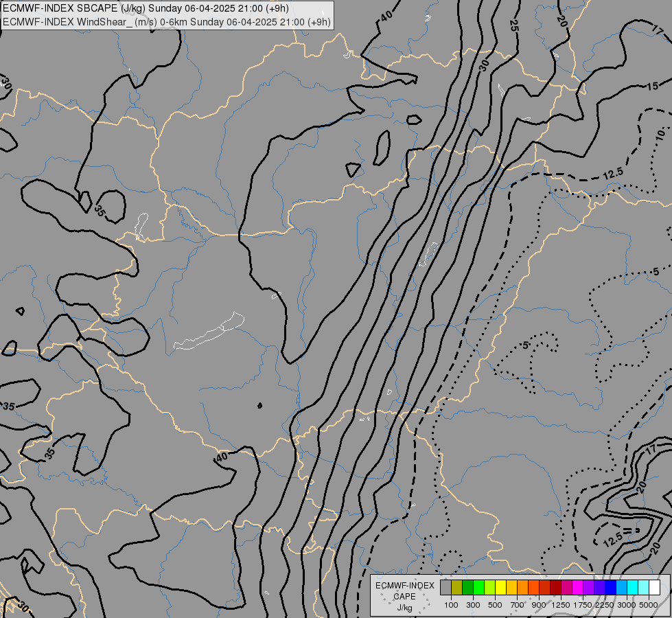Click the white swatch ending the legend

[x=655, y=587]
